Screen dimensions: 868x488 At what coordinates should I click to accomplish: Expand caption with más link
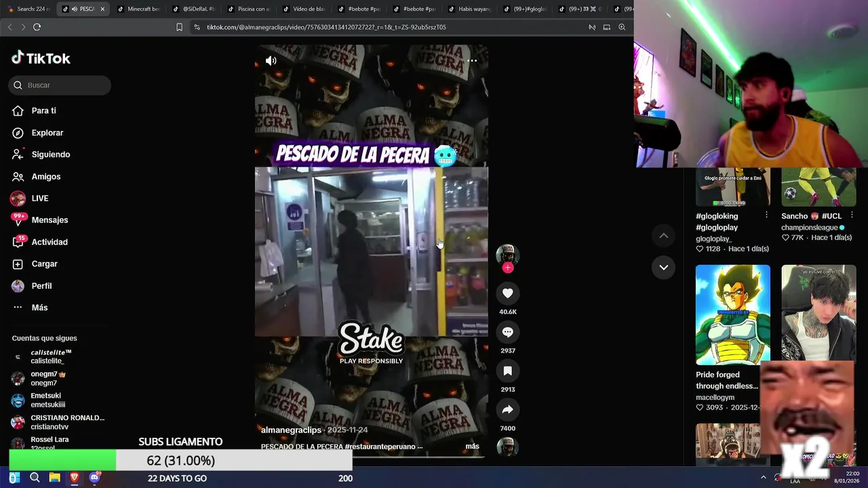[472, 446]
